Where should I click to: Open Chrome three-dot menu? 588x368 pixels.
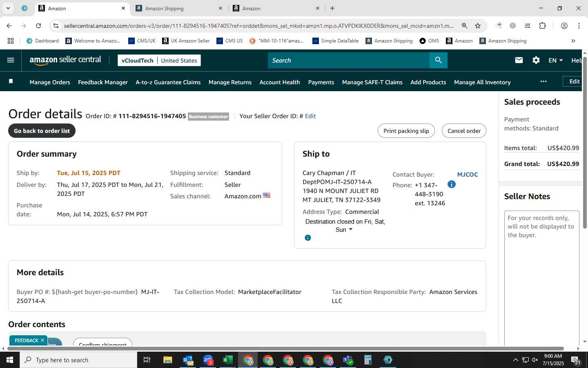pos(579,26)
